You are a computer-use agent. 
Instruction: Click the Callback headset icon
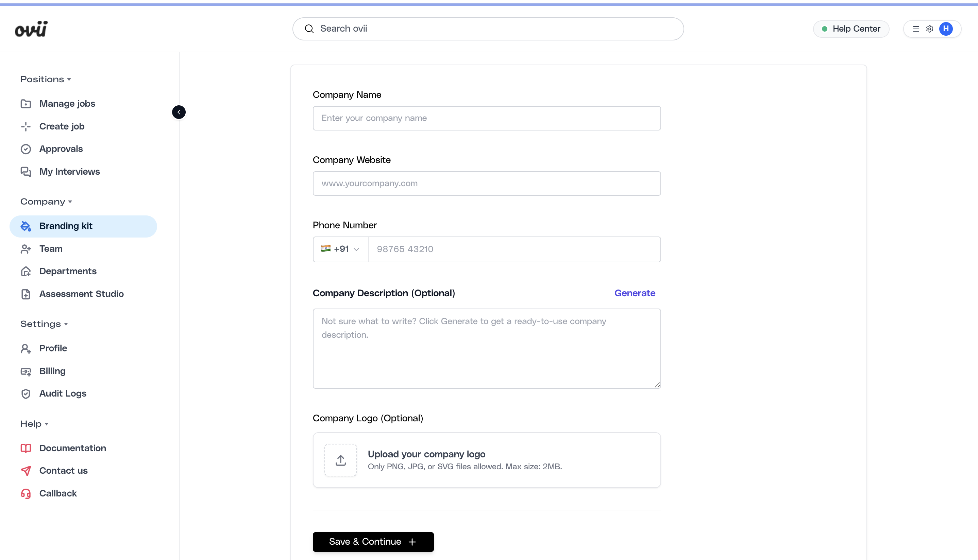coord(26,493)
